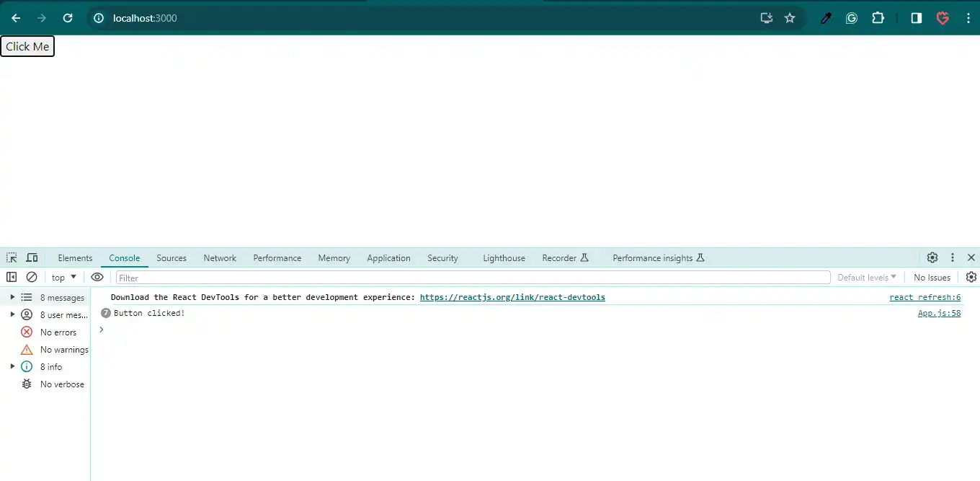Focus the console Filter input field
This screenshot has width=980, height=481.
(x=472, y=278)
